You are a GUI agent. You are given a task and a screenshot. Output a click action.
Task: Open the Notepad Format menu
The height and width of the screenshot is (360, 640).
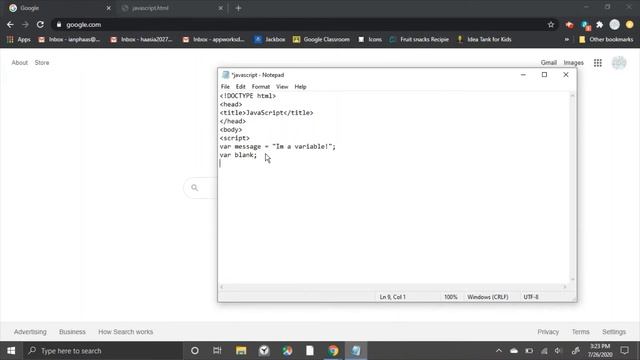point(261,87)
